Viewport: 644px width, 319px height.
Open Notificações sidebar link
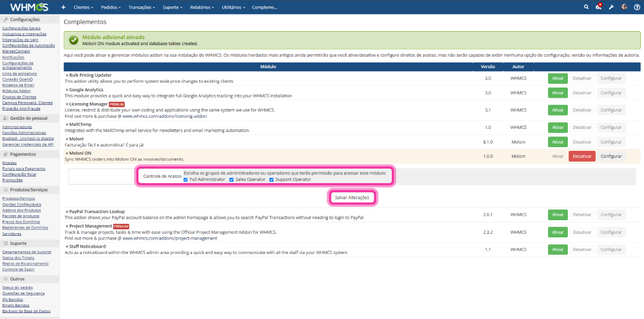tap(13, 57)
